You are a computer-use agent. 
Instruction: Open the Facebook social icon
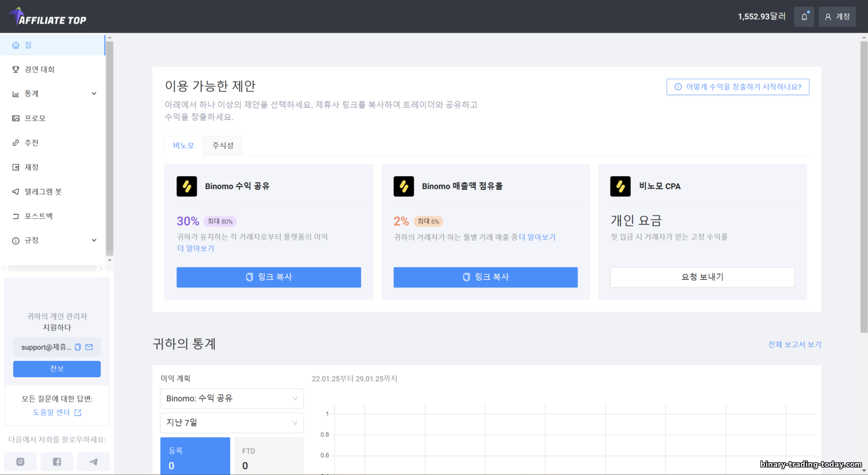coord(57,462)
